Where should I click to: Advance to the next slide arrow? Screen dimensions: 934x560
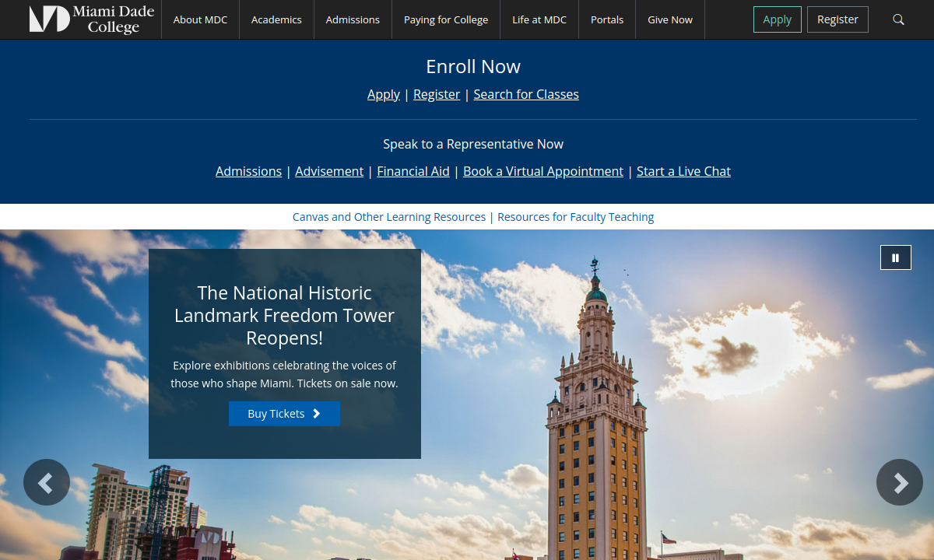point(899,482)
